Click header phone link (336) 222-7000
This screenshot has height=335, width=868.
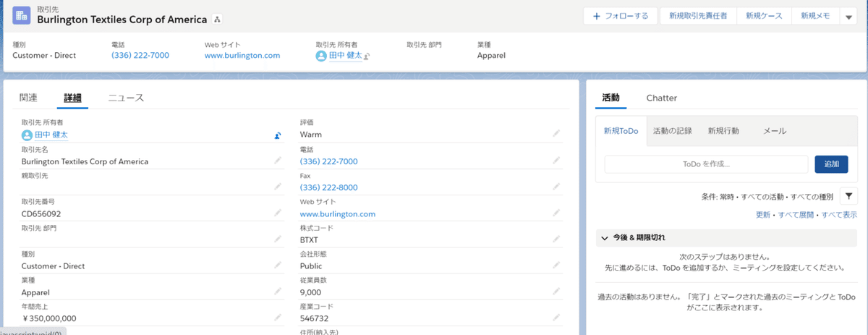coord(140,55)
